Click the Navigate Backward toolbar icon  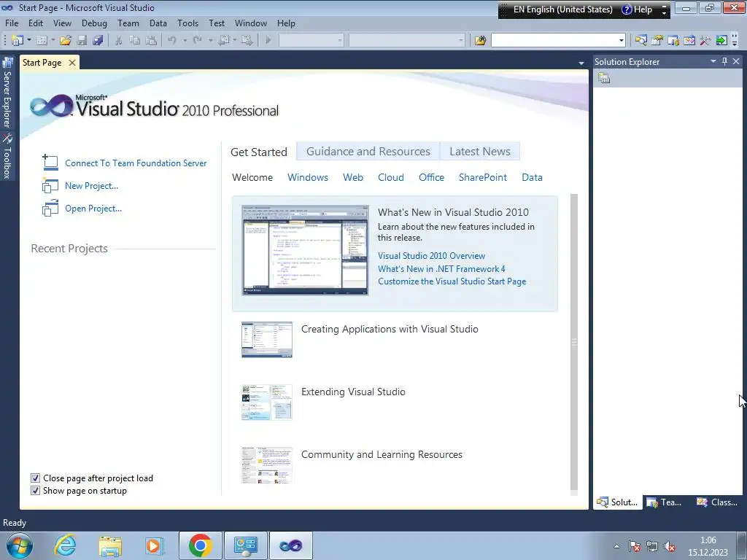pos(223,41)
